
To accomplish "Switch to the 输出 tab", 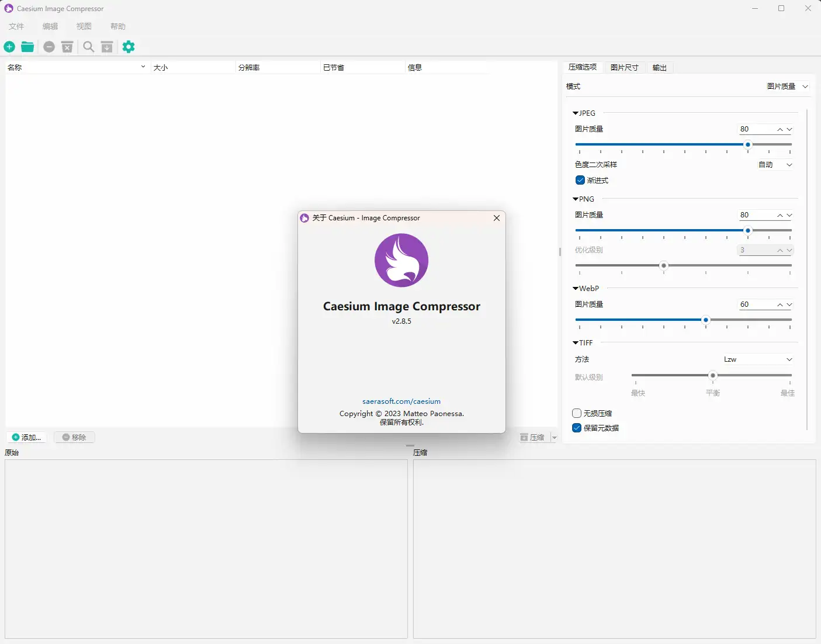I will (660, 68).
